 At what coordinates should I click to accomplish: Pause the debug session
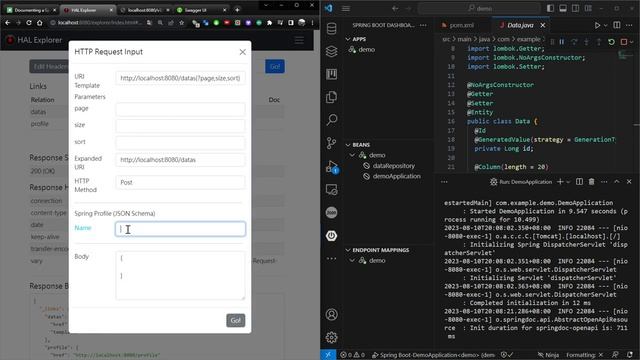point(562,42)
